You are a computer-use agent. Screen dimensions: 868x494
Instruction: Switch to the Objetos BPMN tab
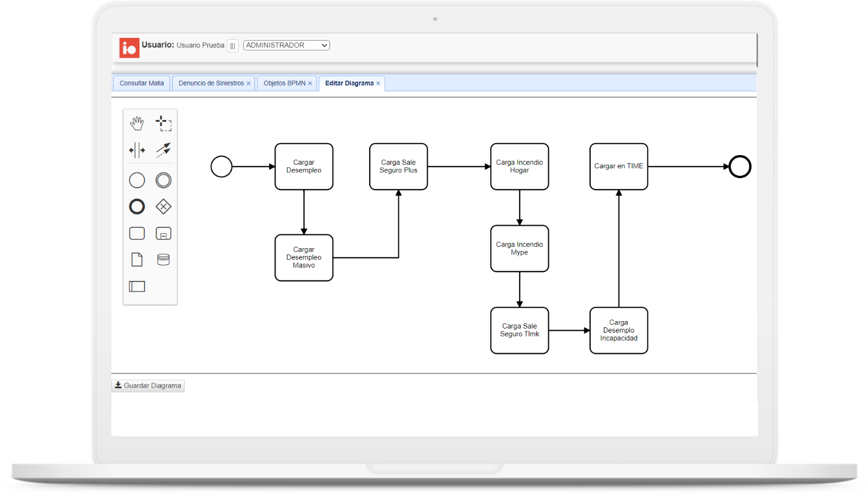284,83
